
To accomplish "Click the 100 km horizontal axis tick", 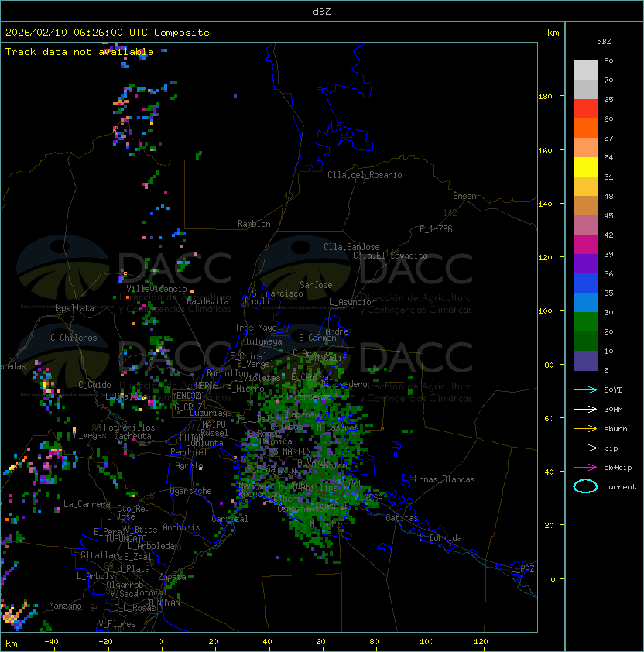I will click(426, 641).
